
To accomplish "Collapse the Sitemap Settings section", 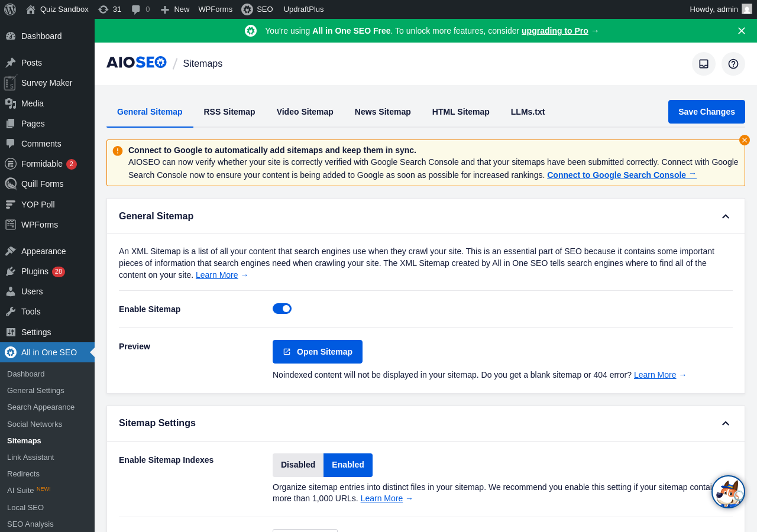I will (x=726, y=423).
